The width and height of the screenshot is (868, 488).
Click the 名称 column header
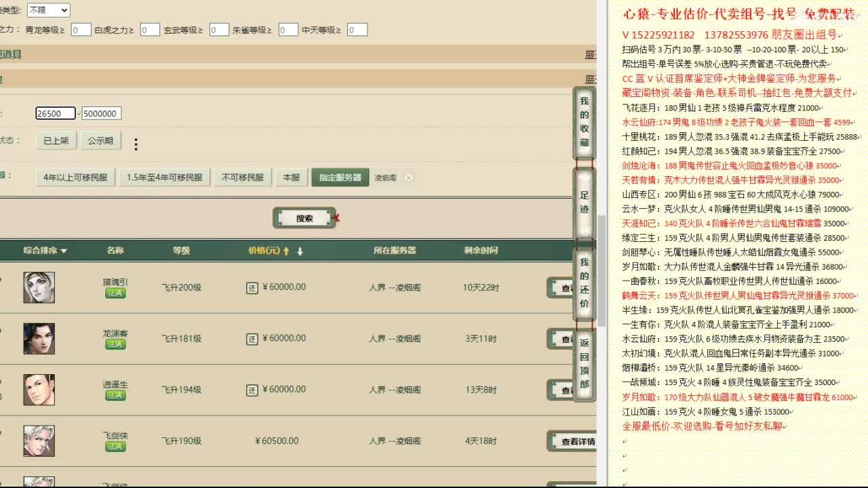pyautogui.click(x=115, y=250)
